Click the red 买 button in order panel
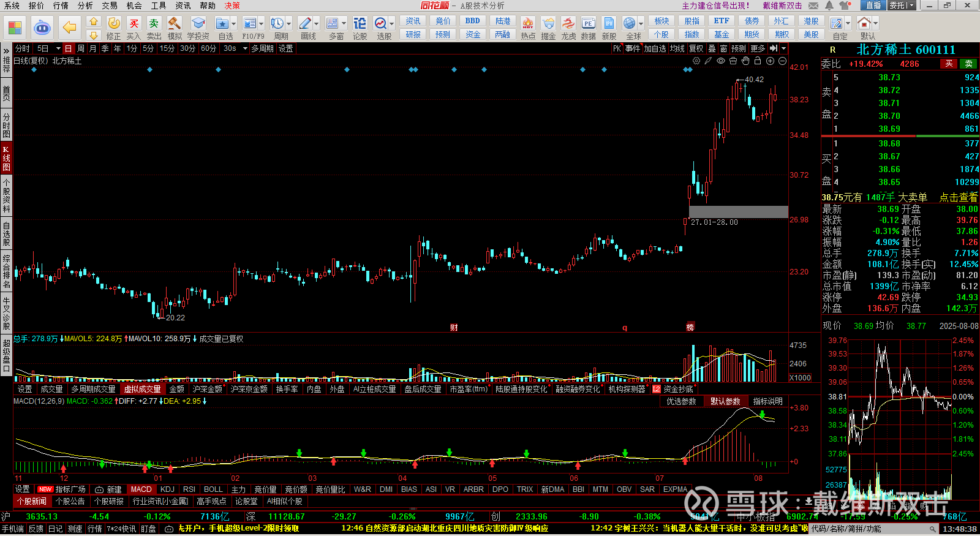This screenshot has height=536, width=980. click(949, 64)
